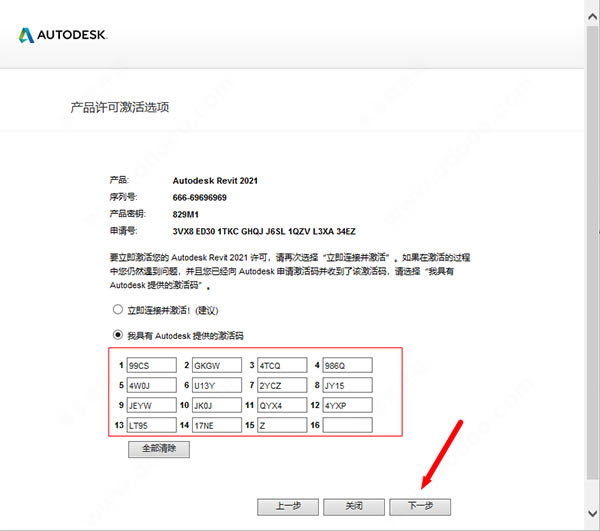
Task: Click activation code field 12 containing 4YXP
Action: click(x=347, y=405)
